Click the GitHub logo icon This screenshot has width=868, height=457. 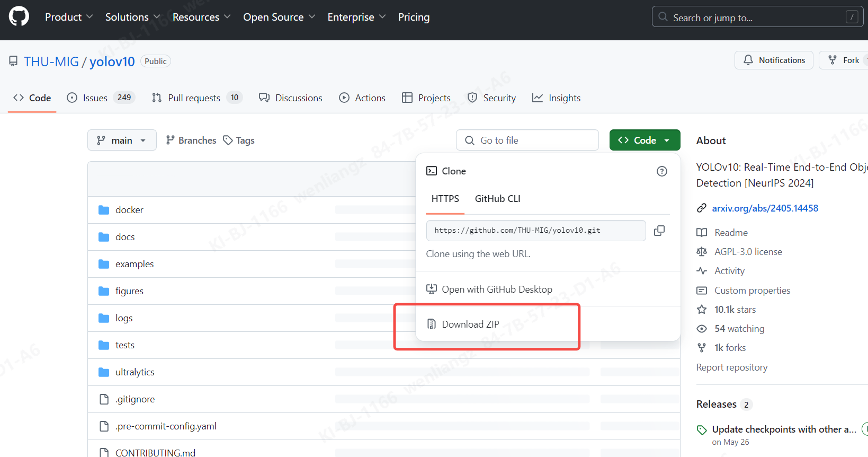tap(19, 17)
